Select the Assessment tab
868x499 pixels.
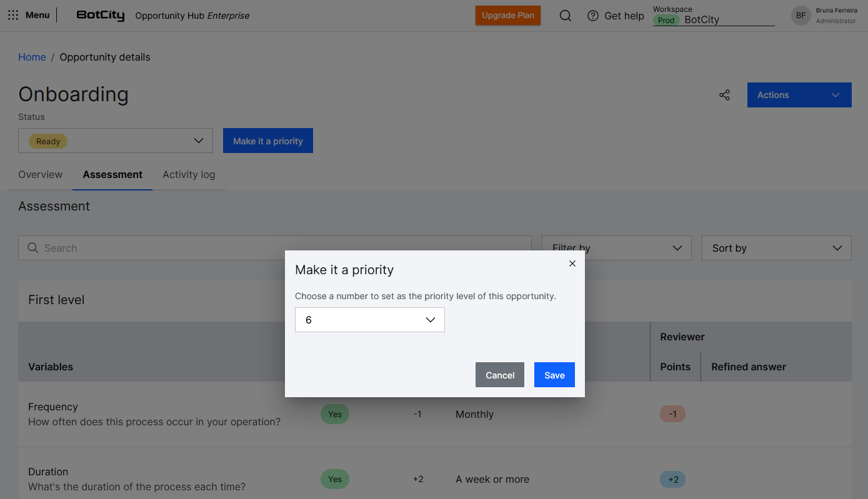click(x=112, y=175)
